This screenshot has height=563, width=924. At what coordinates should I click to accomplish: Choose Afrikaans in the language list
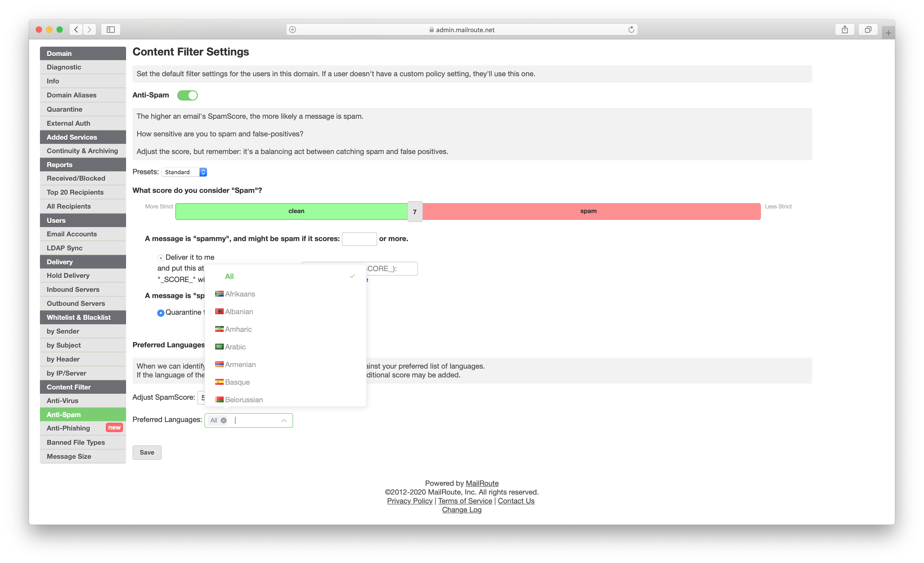click(285, 294)
